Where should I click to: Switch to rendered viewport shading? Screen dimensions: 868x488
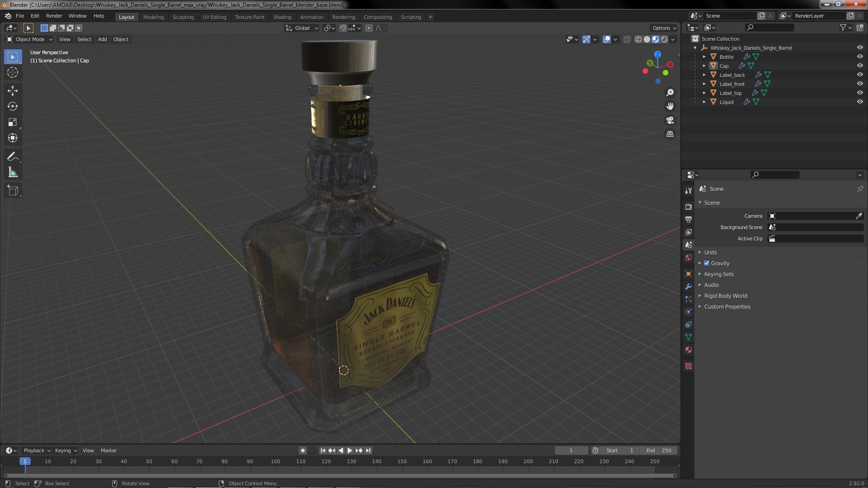[x=664, y=39]
